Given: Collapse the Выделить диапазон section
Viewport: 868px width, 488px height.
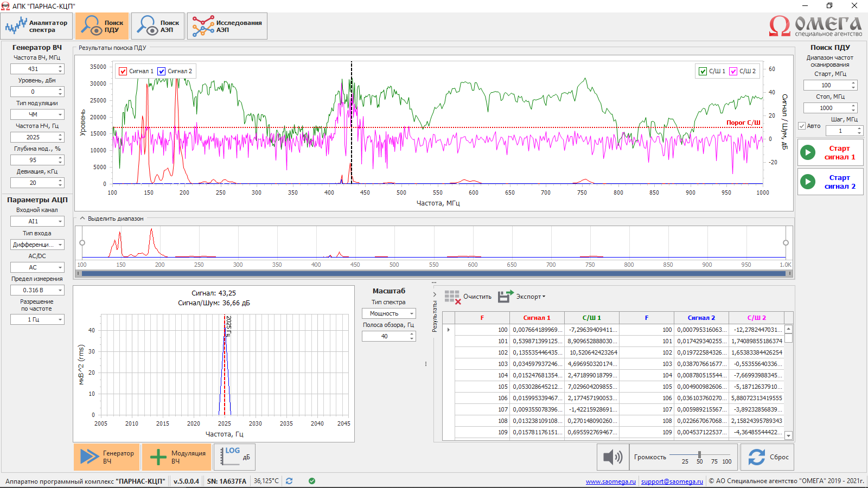Looking at the screenshot, I should click(82, 219).
